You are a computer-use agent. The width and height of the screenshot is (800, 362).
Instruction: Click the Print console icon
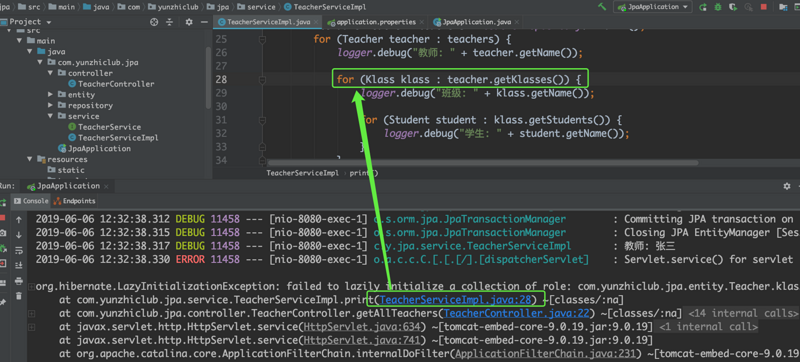click(19, 281)
